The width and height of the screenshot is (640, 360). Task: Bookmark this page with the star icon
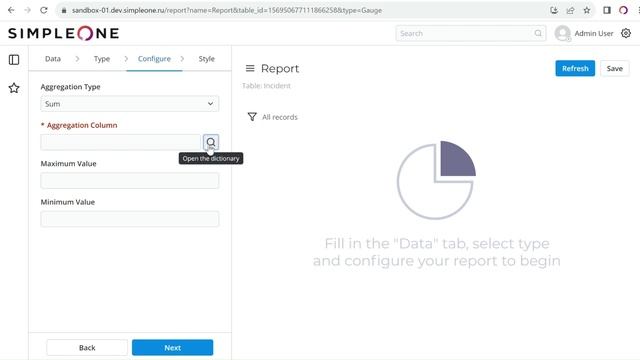click(x=587, y=10)
